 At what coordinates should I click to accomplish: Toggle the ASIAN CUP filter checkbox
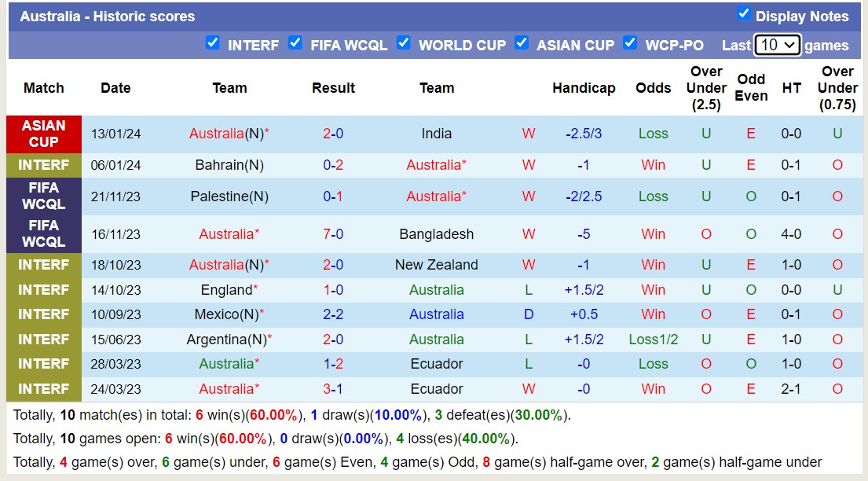[x=522, y=43]
